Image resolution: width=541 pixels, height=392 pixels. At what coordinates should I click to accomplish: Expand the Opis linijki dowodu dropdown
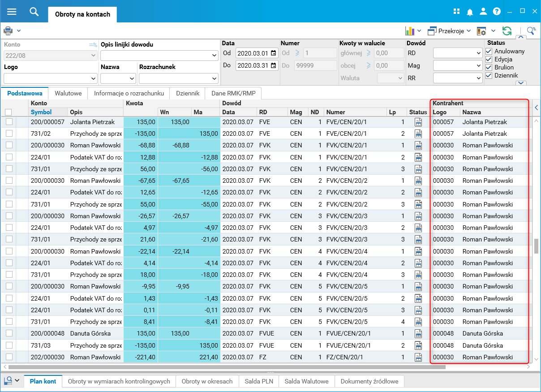pos(214,56)
